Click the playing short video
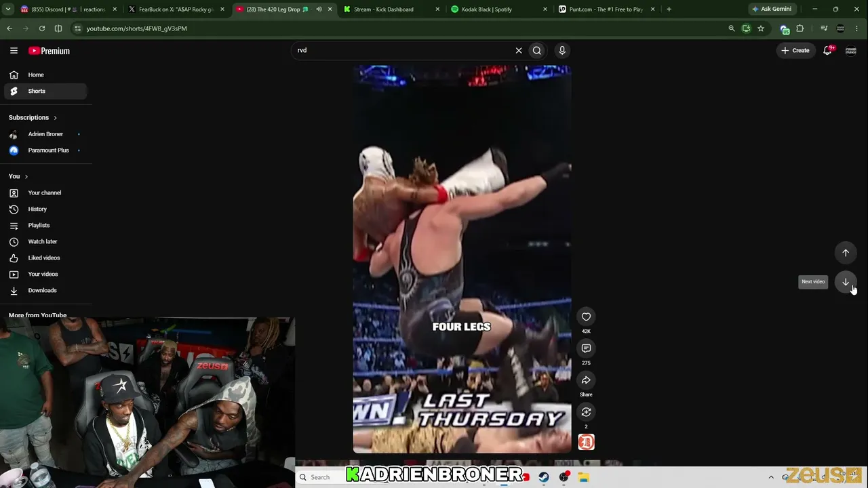868x488 pixels. 462,259
